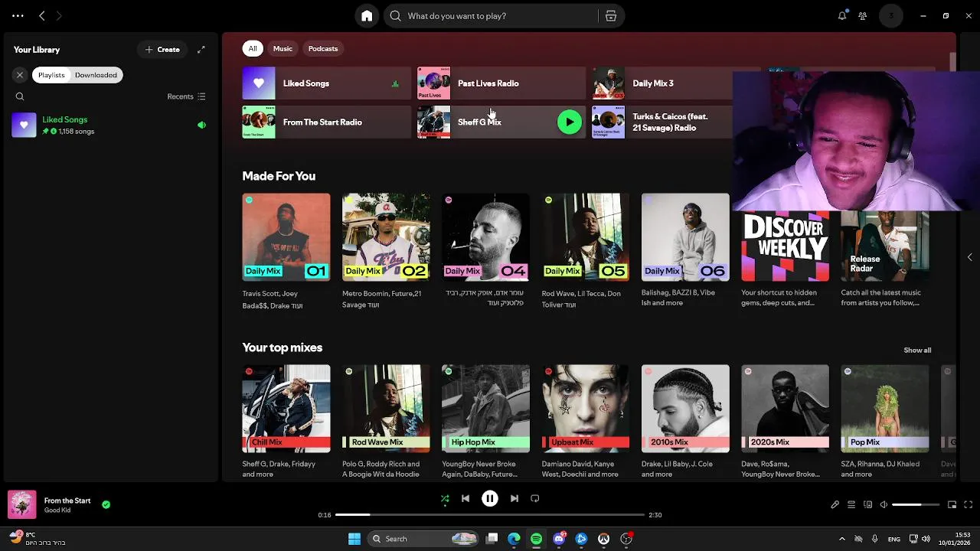Go to Spotify Home
This screenshot has width=980, height=551.
(x=367, y=15)
